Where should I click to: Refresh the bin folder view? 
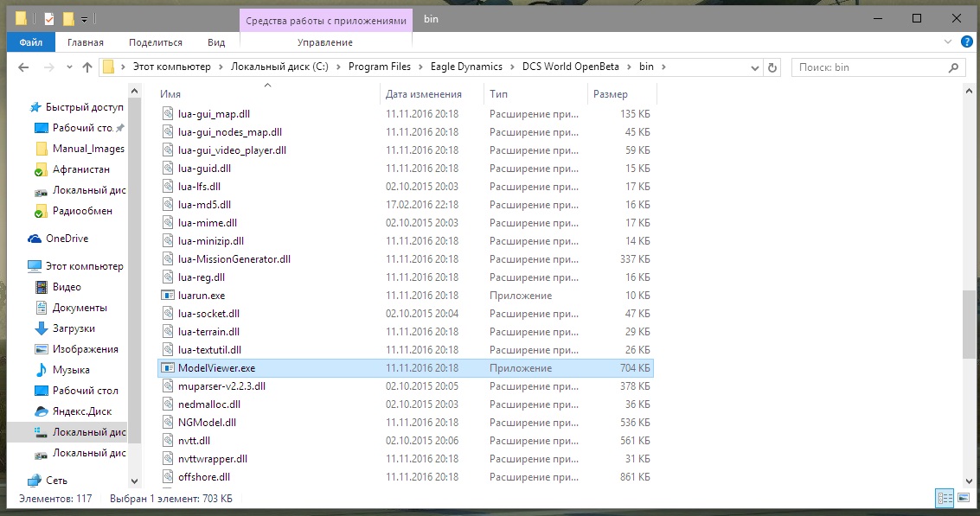(x=772, y=67)
